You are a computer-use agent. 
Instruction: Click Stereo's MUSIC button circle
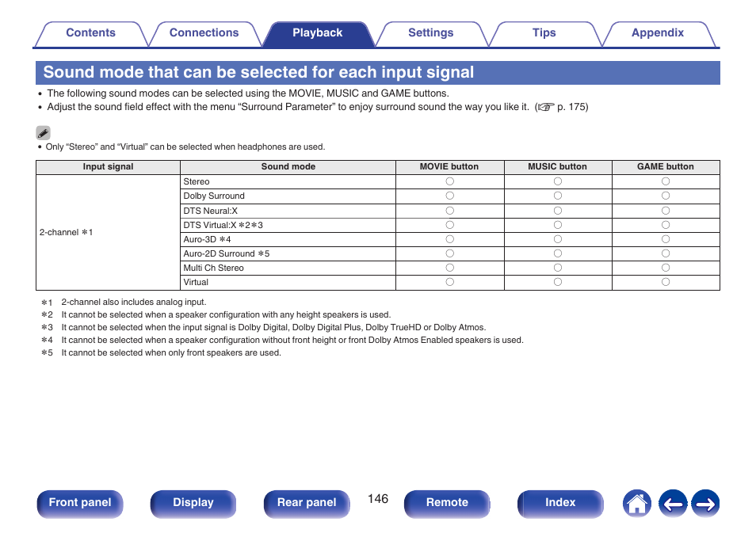558,181
